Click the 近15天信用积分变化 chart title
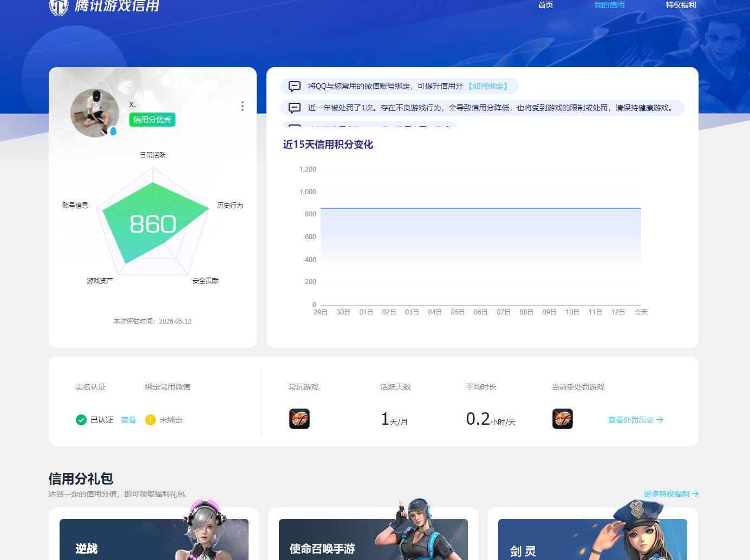The width and height of the screenshot is (750, 560). click(x=328, y=144)
